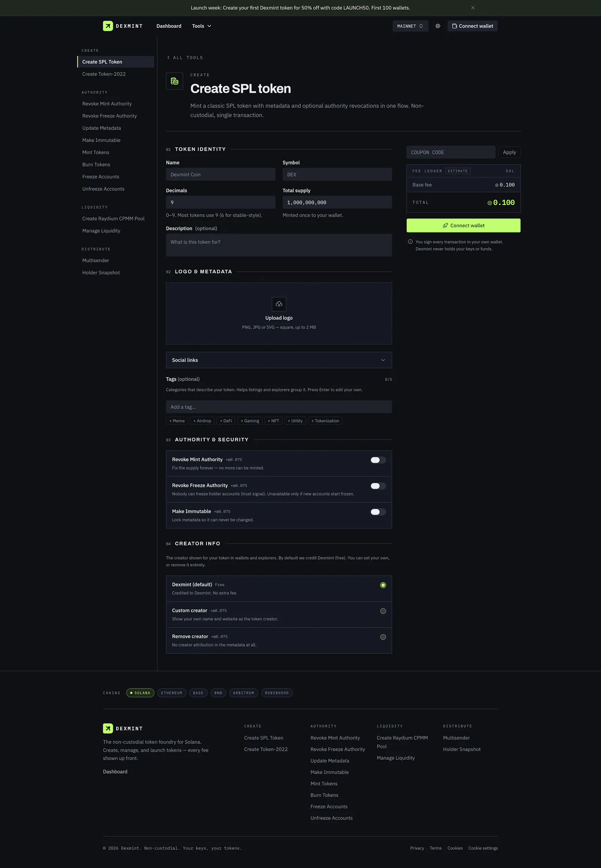Open the MAINNET network selector
The image size is (601, 868).
coord(410,26)
